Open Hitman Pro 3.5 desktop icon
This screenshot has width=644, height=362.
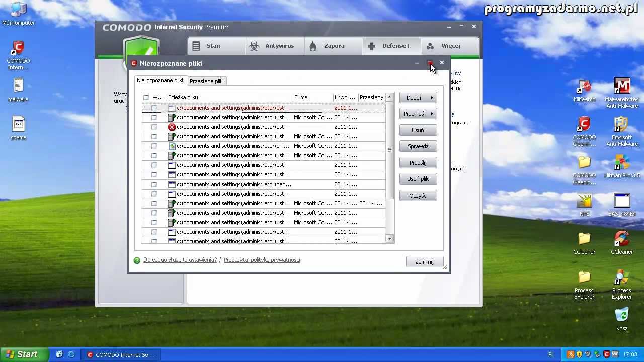[x=622, y=167]
